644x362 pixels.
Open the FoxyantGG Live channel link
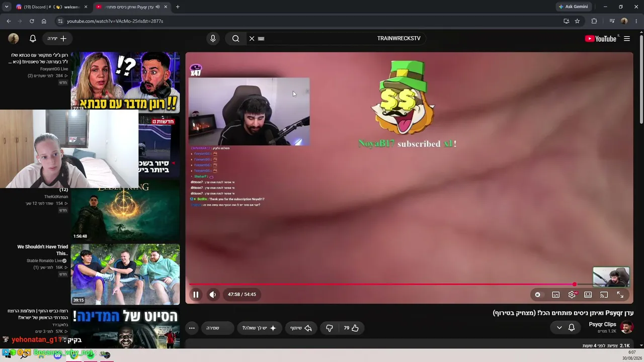pyautogui.click(x=54, y=69)
